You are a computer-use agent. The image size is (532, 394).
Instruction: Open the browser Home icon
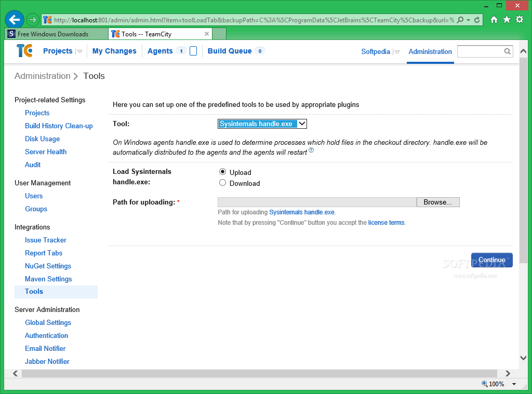pyautogui.click(x=494, y=20)
